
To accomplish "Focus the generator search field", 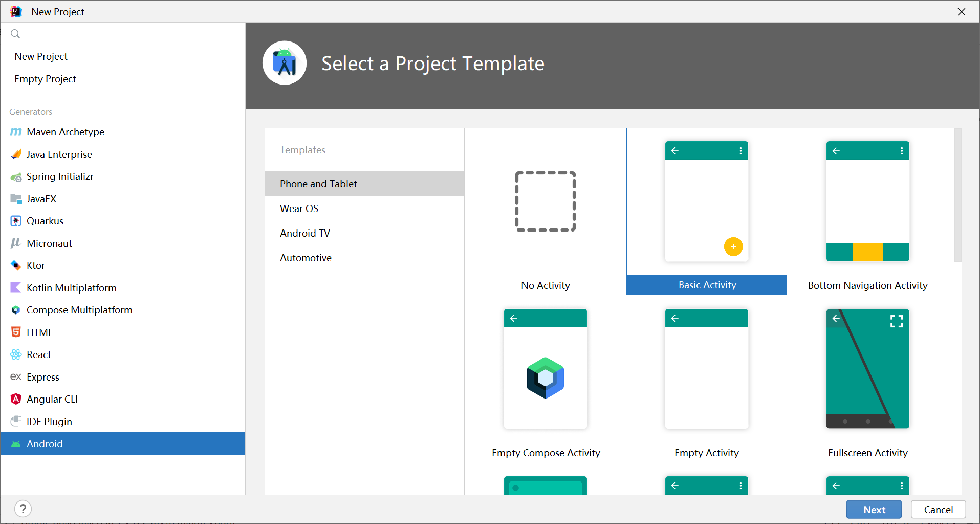I will tap(123, 34).
